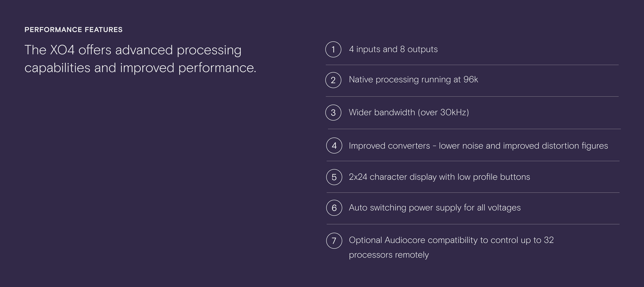Click "The XO4 offers advanced processing" headline

tap(133, 50)
